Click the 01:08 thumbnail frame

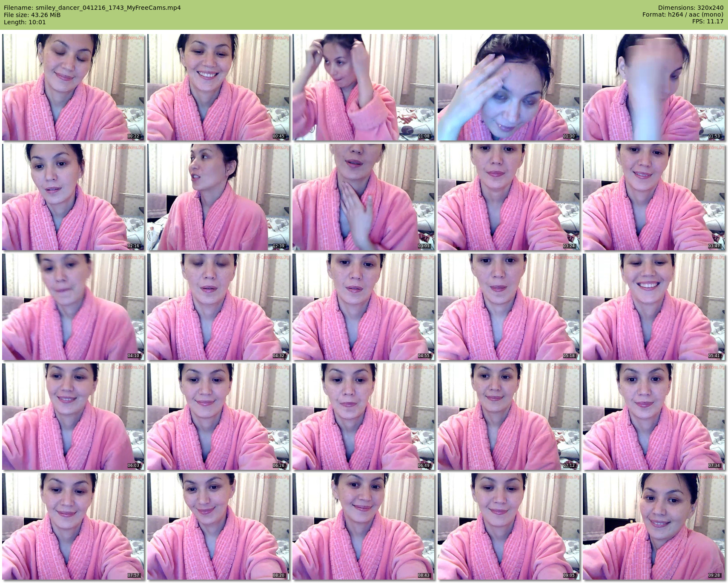click(x=364, y=87)
